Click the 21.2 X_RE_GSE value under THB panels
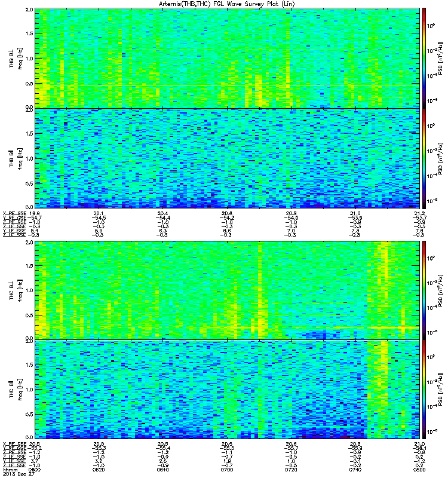This screenshot has height=478, width=448. pyautogui.click(x=420, y=213)
